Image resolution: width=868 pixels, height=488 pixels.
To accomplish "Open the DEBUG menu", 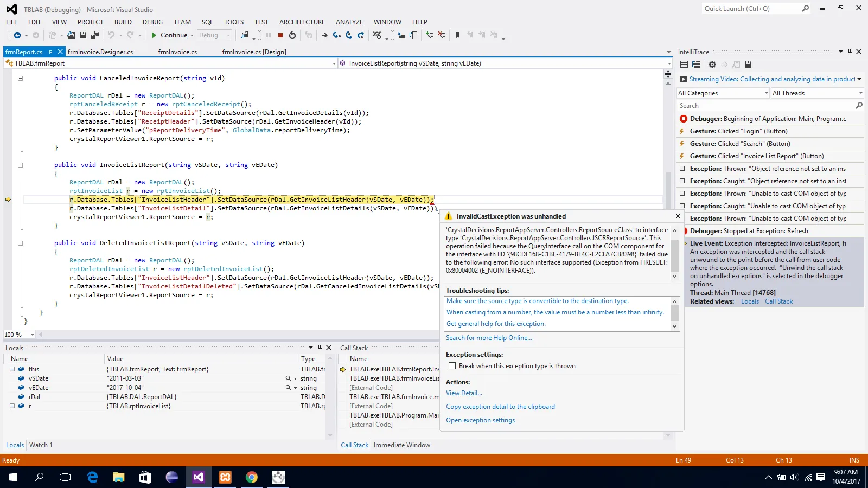I will point(152,22).
